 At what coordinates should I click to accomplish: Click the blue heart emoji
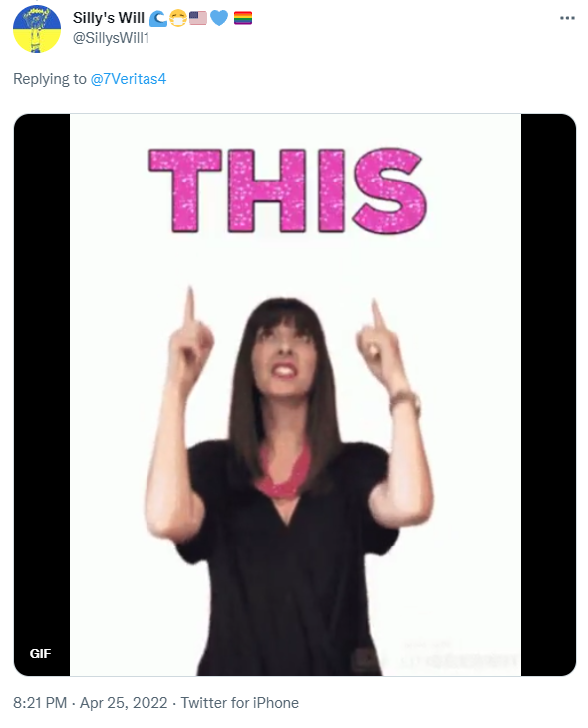(219, 18)
